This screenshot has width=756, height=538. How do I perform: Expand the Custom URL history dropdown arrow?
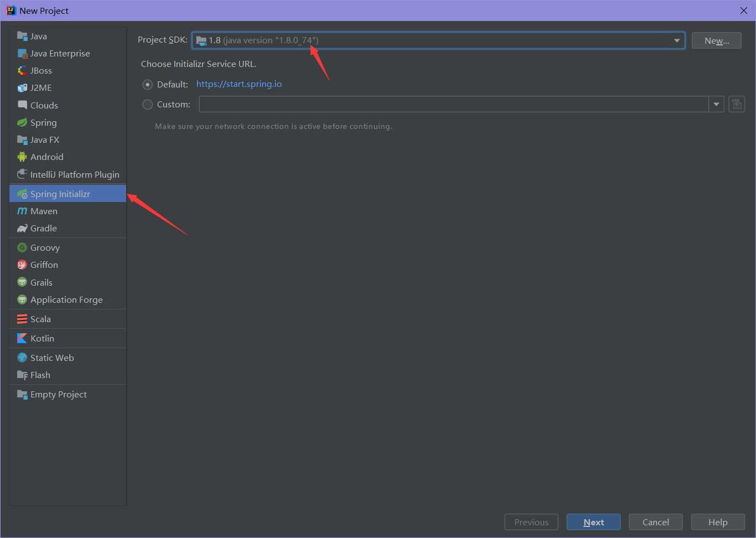(716, 104)
